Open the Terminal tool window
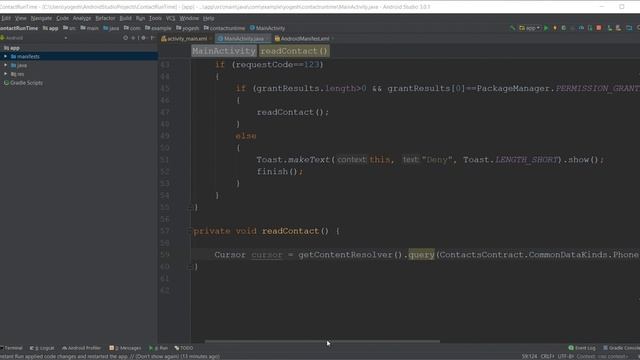The image size is (640, 360). (x=11, y=348)
